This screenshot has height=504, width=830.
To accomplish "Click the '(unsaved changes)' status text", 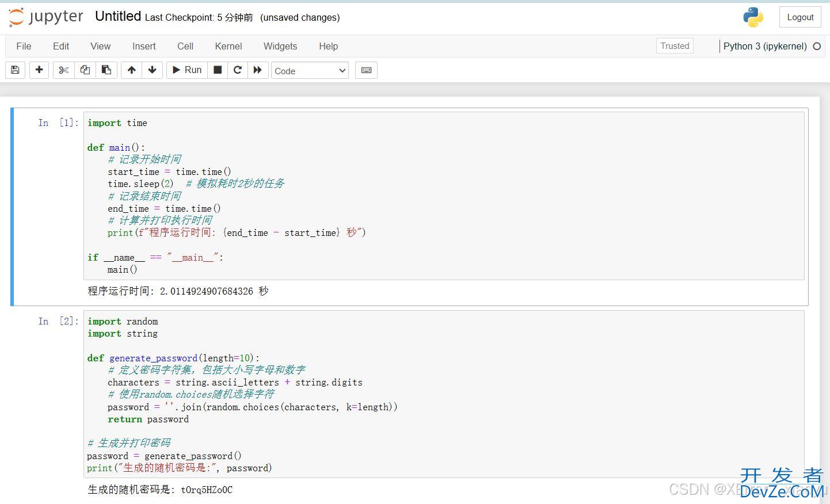I will pos(300,17).
